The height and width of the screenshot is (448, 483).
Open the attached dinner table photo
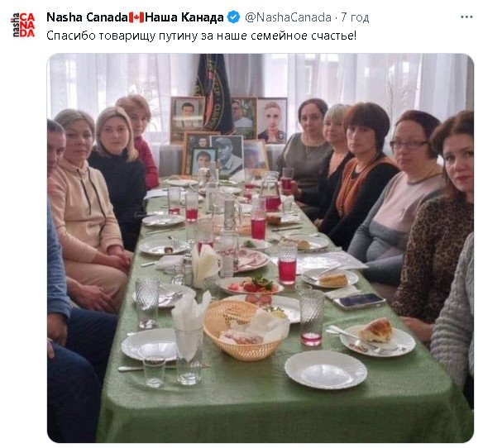[x=261, y=248]
